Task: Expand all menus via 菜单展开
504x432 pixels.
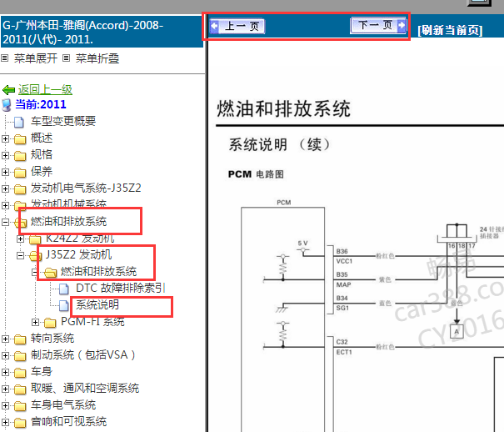Action: (x=36, y=58)
